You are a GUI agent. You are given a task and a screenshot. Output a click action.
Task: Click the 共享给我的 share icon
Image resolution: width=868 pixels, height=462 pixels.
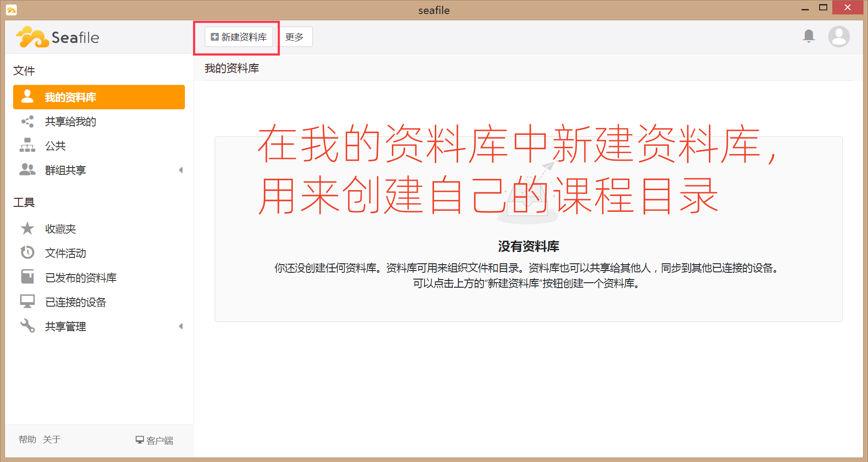click(27, 121)
